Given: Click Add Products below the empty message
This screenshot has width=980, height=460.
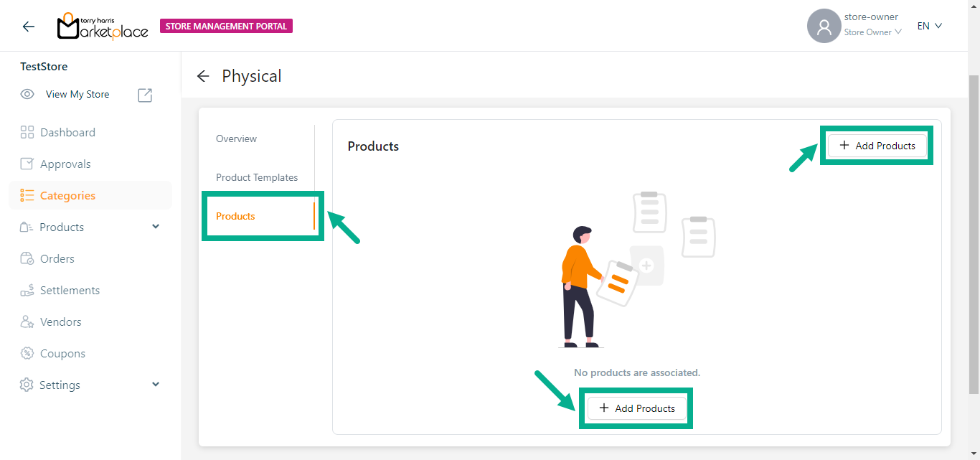Looking at the screenshot, I should coord(636,408).
